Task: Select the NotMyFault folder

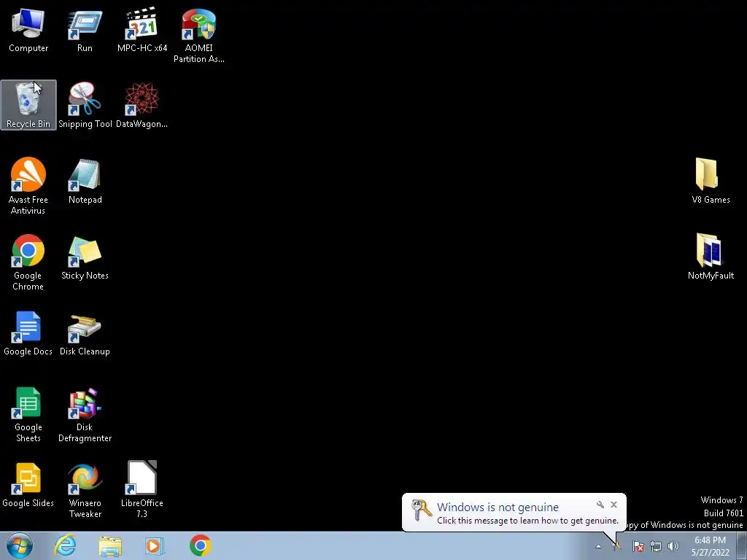Action: [711, 257]
